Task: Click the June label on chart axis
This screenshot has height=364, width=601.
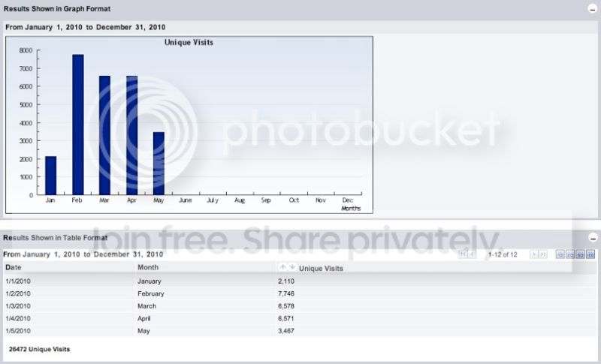Action: [x=186, y=200]
